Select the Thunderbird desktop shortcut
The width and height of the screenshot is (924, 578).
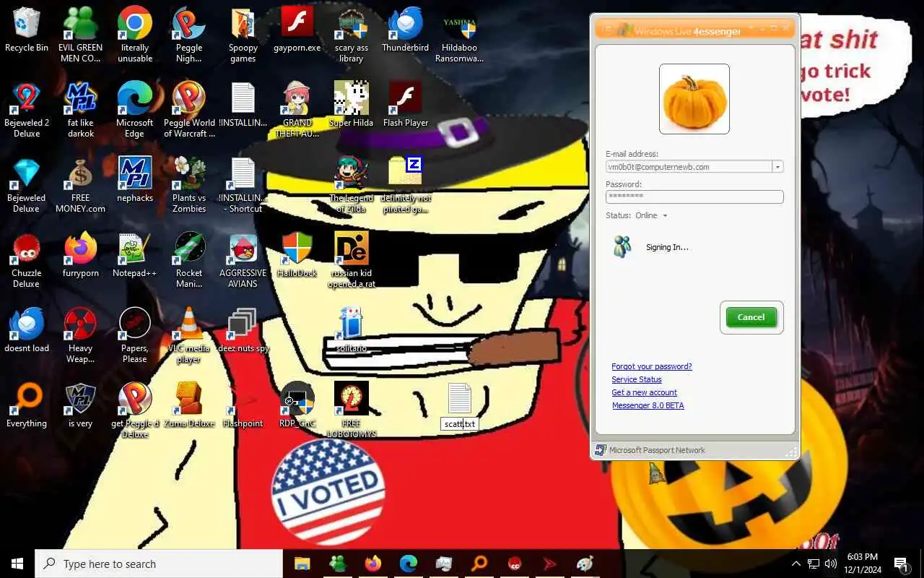(x=406, y=30)
